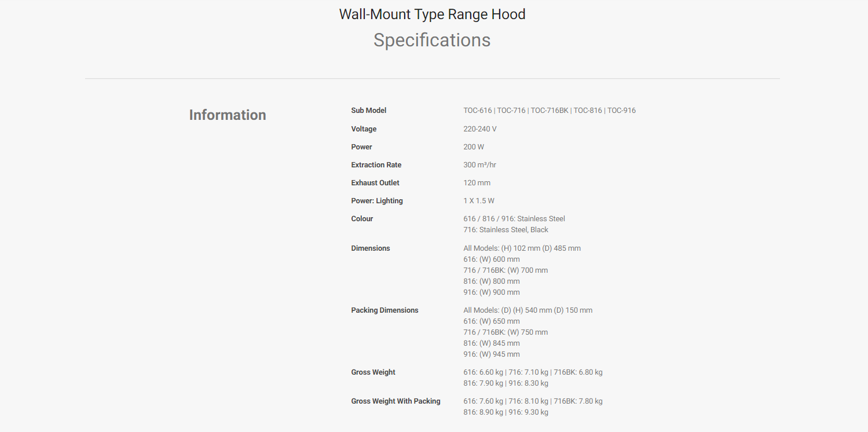
Task: Click the 300 m³/hr extraction rate value
Action: click(479, 165)
